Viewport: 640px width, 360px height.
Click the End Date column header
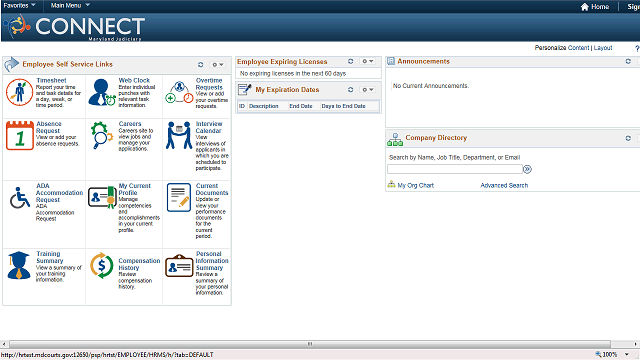click(301, 106)
